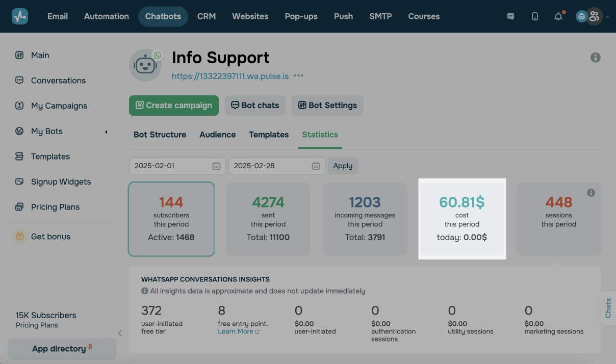Click the info icon beside Info Support
Viewport: 616px width, 364px height.
(x=595, y=58)
